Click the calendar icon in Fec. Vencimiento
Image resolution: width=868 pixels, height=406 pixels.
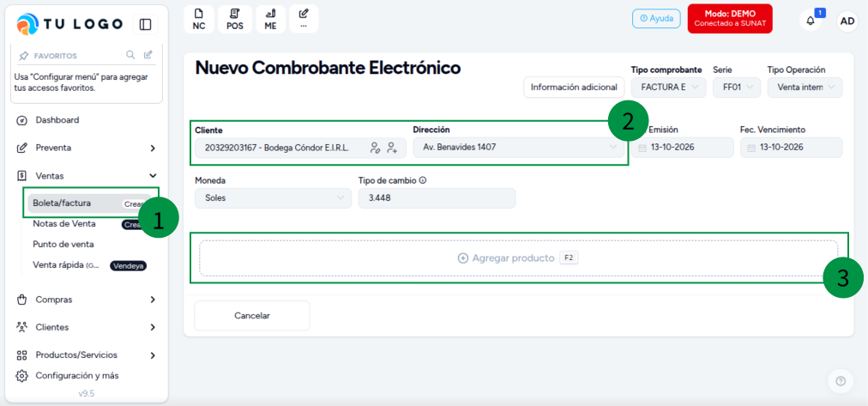751,148
